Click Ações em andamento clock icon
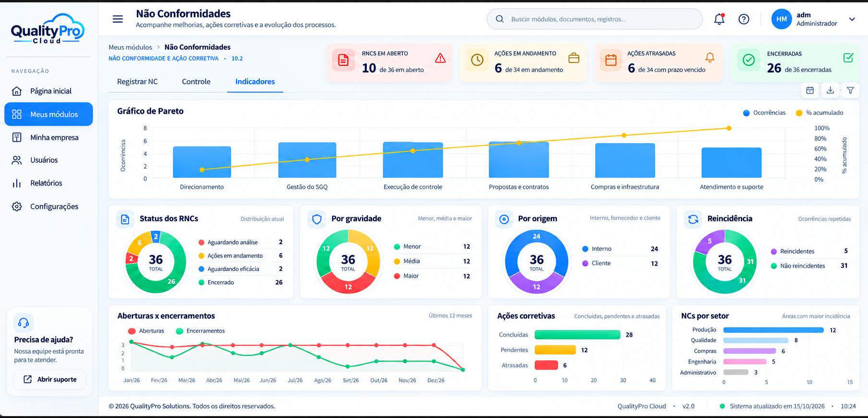 click(x=477, y=60)
